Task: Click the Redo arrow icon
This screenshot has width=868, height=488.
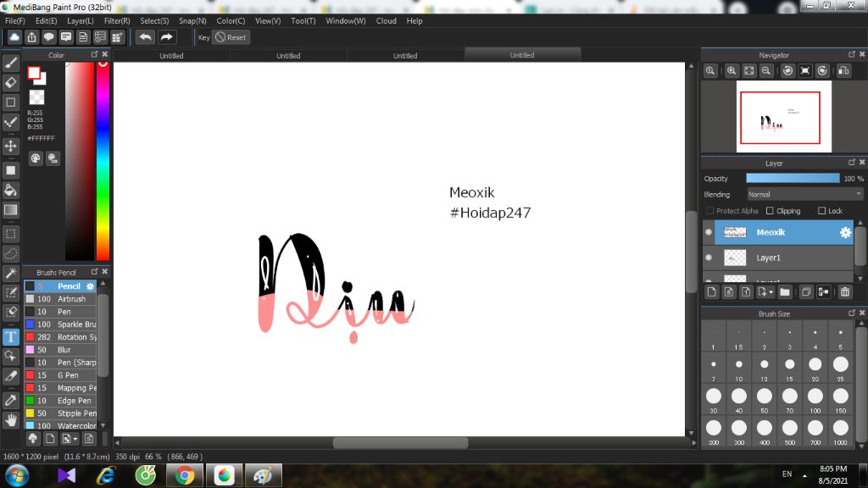Action: pyautogui.click(x=166, y=37)
